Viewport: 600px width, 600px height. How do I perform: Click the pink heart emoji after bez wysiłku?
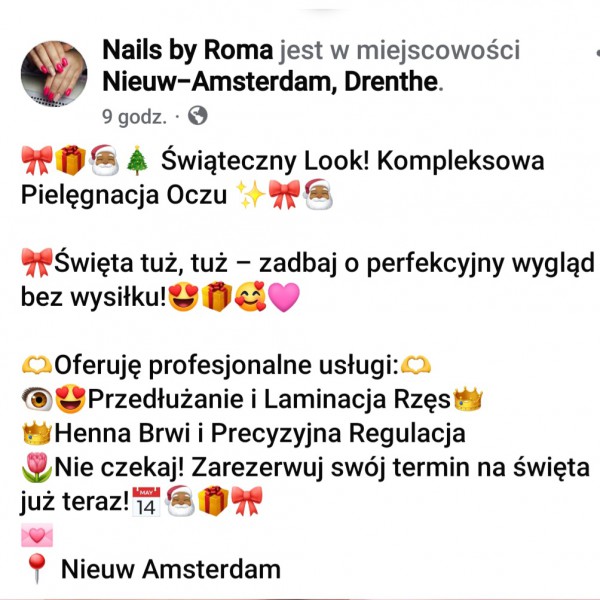(x=284, y=297)
